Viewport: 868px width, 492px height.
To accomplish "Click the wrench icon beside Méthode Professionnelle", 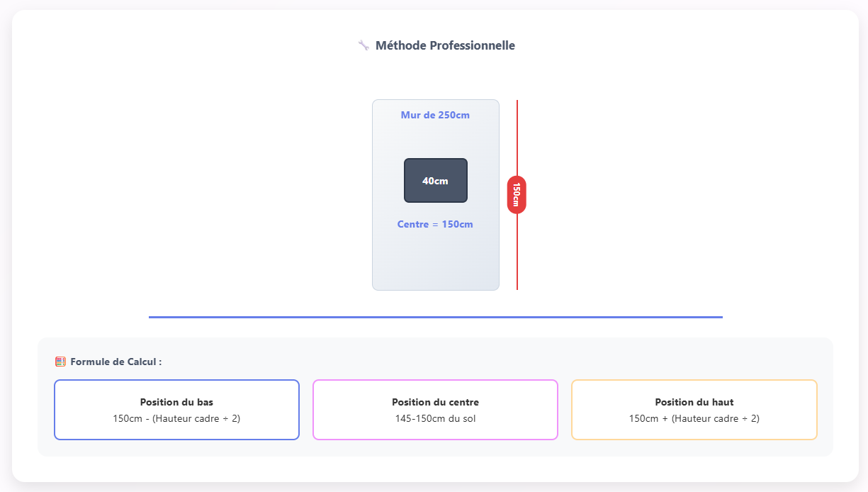I will coord(363,45).
